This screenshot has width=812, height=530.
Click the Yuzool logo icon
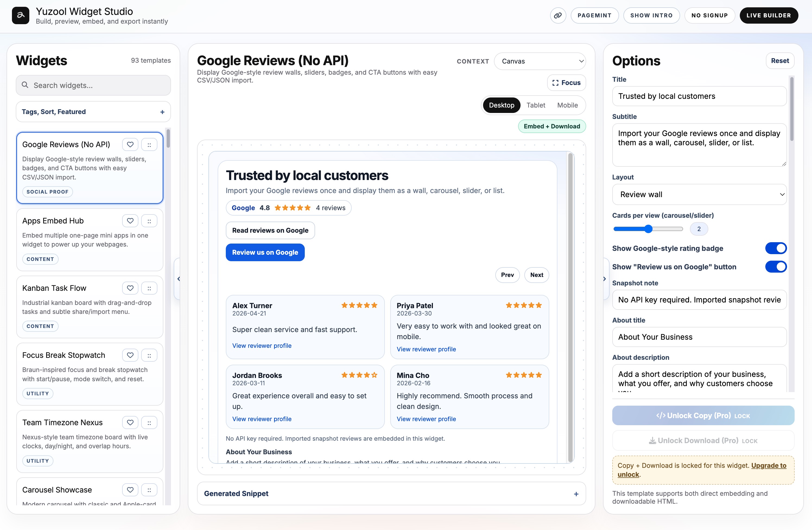click(x=20, y=15)
